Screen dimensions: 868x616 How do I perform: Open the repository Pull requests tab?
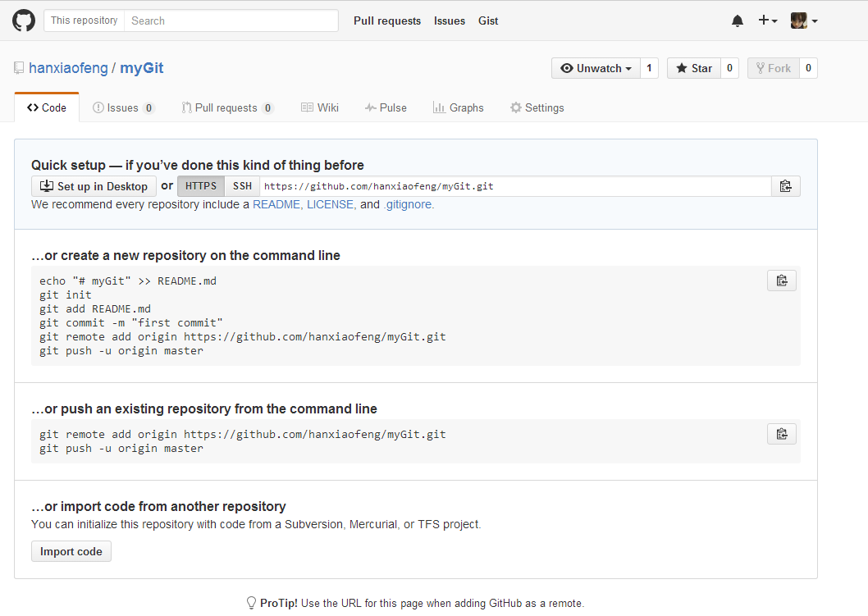point(227,107)
